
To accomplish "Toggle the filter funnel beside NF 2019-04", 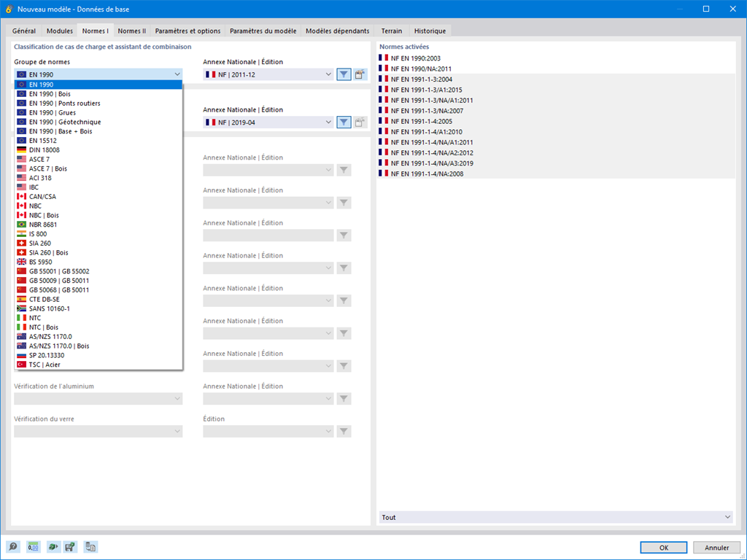I will pos(343,122).
